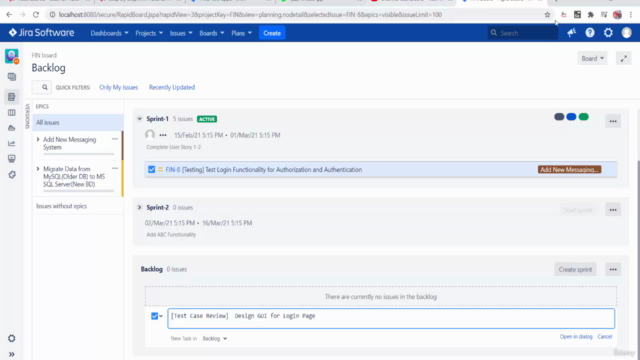
Task: Open the Components puzzle icon in sidebar
Action: [x=11, y=175]
